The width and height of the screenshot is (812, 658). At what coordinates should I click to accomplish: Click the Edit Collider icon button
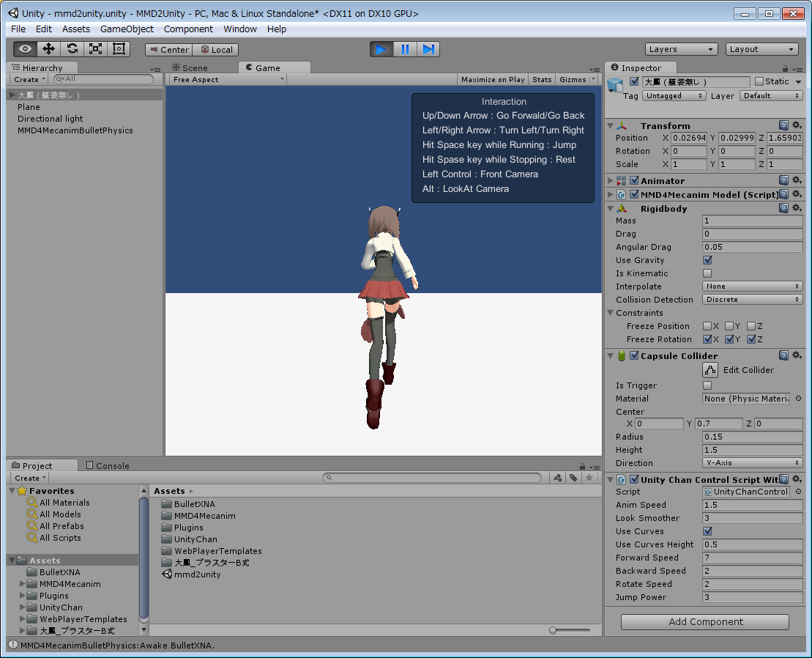click(x=710, y=370)
